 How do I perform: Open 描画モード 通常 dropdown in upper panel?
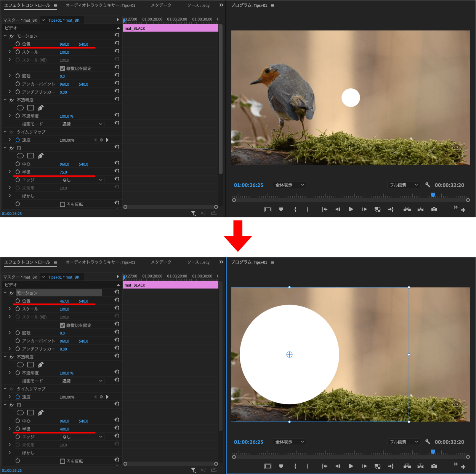coord(82,124)
